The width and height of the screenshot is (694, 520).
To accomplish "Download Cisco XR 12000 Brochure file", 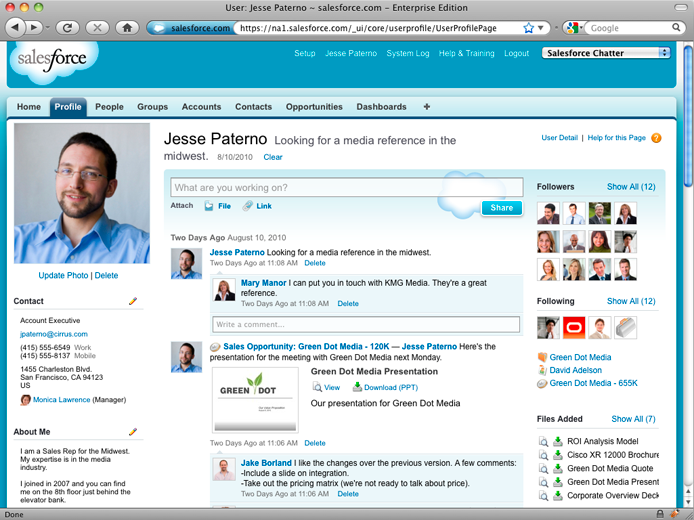I will (x=558, y=455).
